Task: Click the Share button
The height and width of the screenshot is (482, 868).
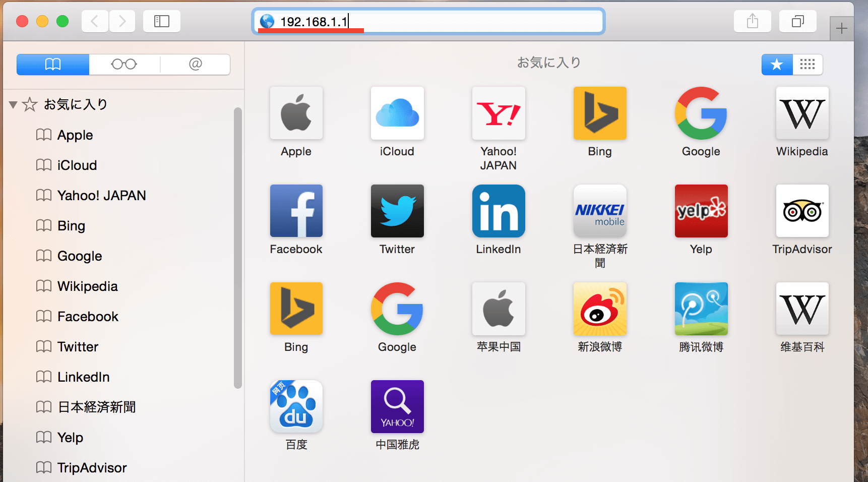Action: point(752,21)
